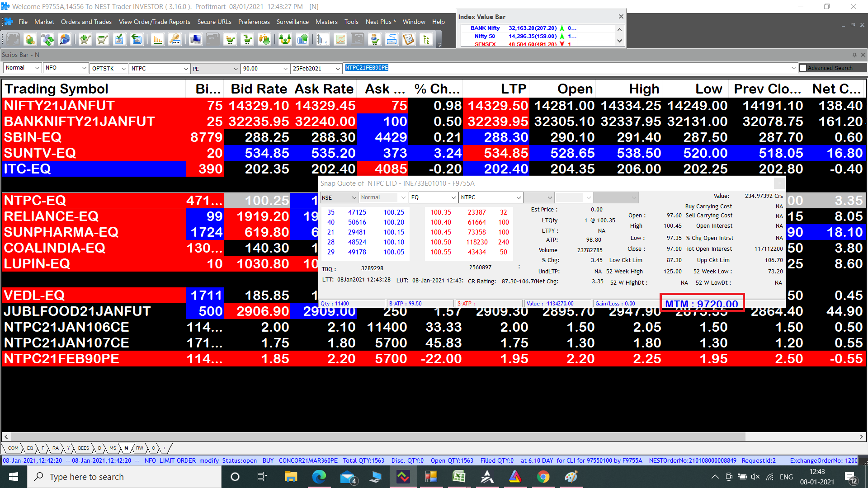
Task: Open the Nest Plus menu
Action: coord(381,22)
